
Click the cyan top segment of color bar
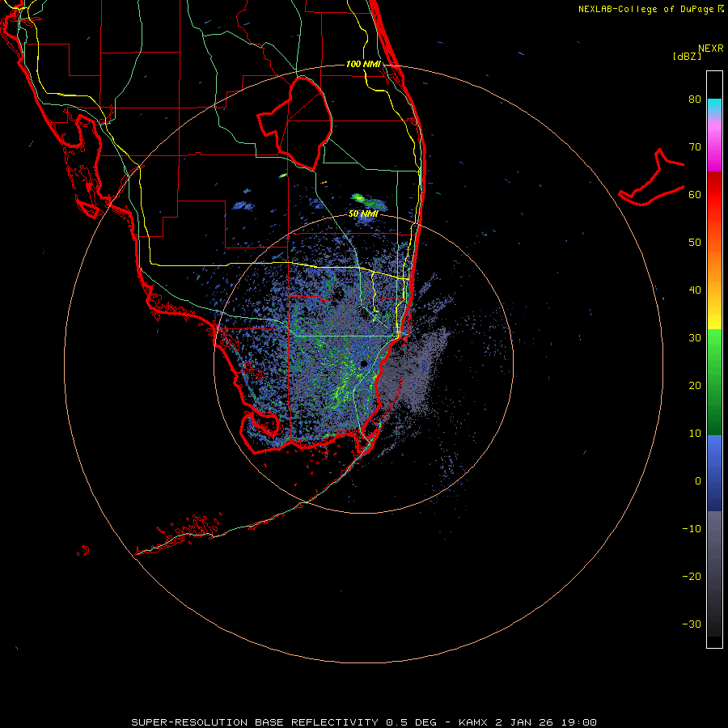714,104
